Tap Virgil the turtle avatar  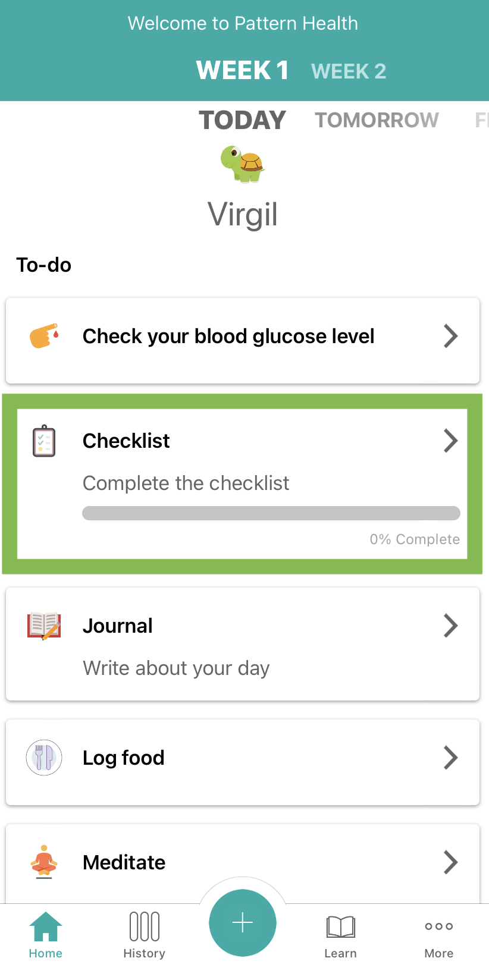[x=243, y=164]
